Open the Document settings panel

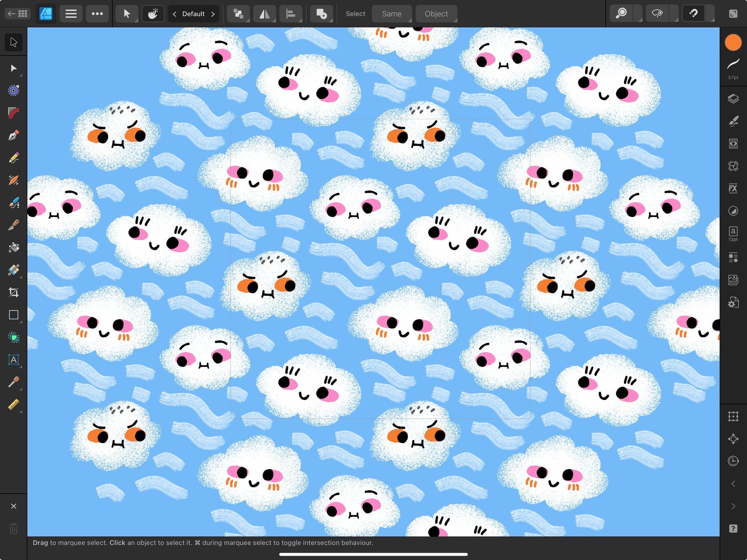pyautogui.click(x=733, y=303)
